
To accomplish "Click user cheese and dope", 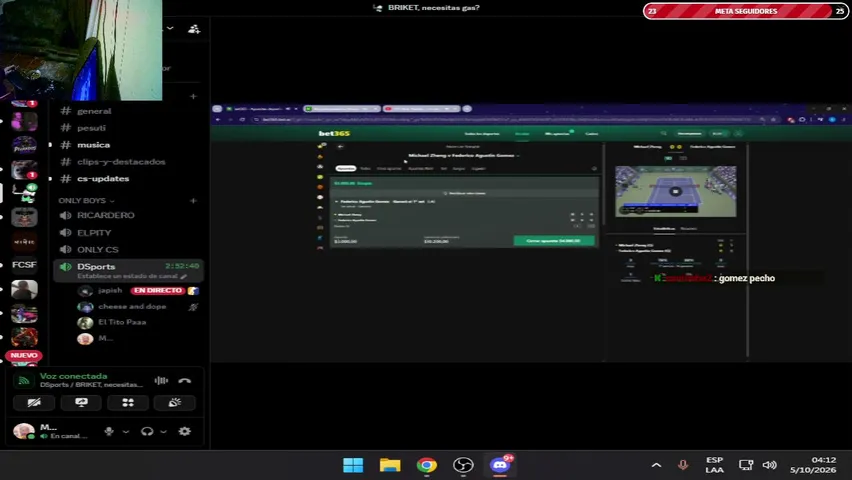I will 132,307.
